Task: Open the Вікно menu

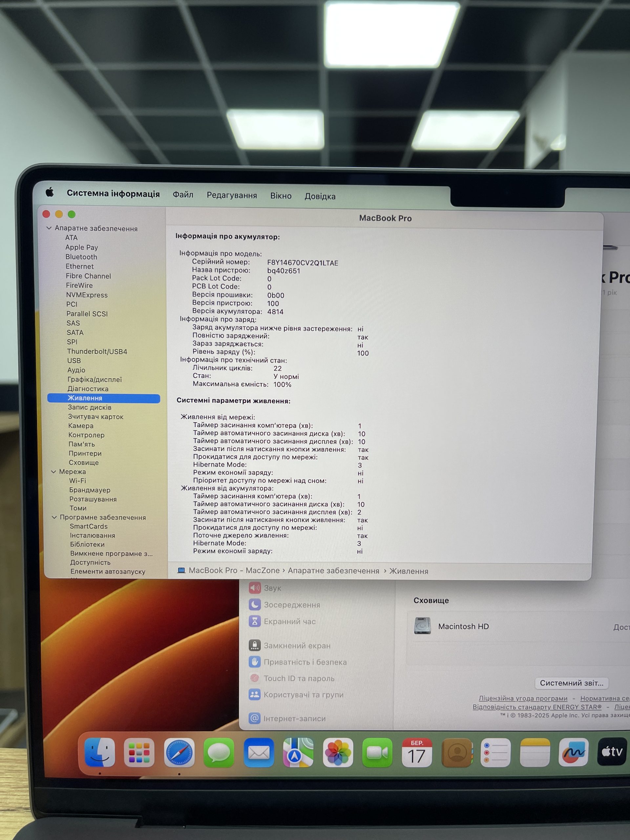Action: (x=281, y=196)
